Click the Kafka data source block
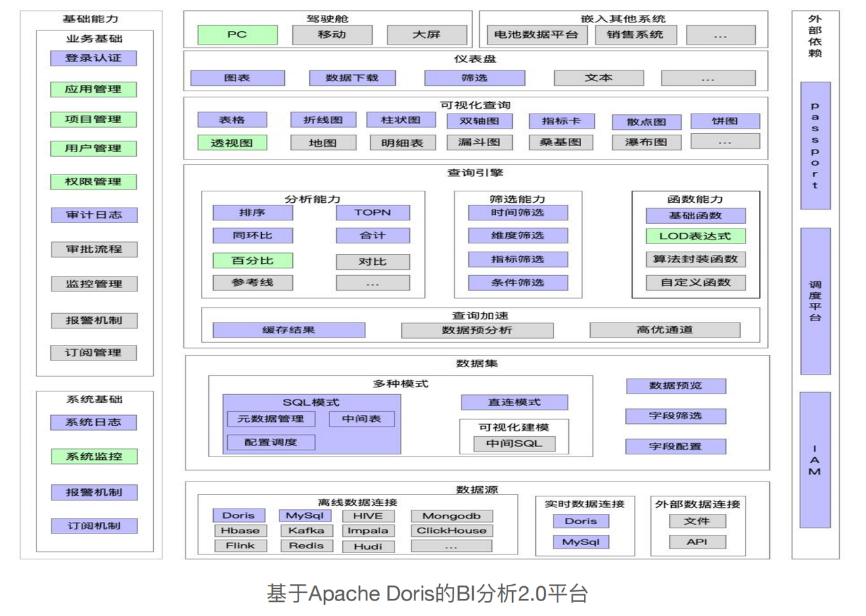Viewport: 866px width, 616px height. tap(306, 530)
